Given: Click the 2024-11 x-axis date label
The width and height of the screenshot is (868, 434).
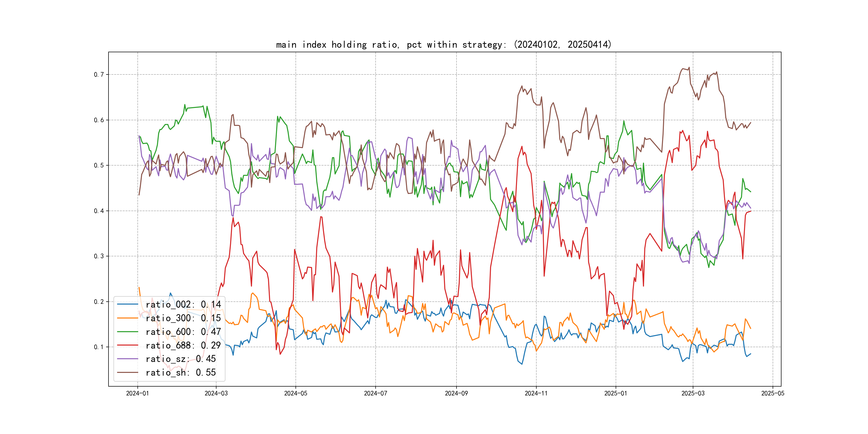Looking at the screenshot, I should (536, 393).
